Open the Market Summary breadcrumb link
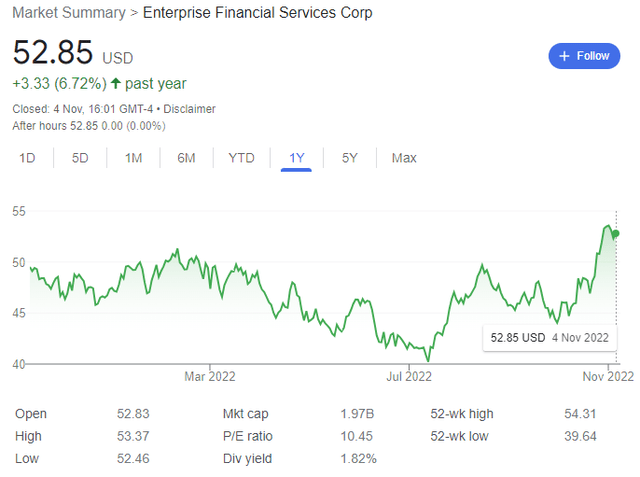 click(x=69, y=13)
